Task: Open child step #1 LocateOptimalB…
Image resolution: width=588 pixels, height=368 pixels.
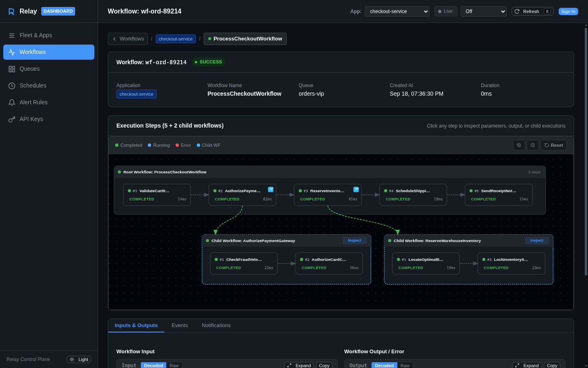Action: pos(426,263)
